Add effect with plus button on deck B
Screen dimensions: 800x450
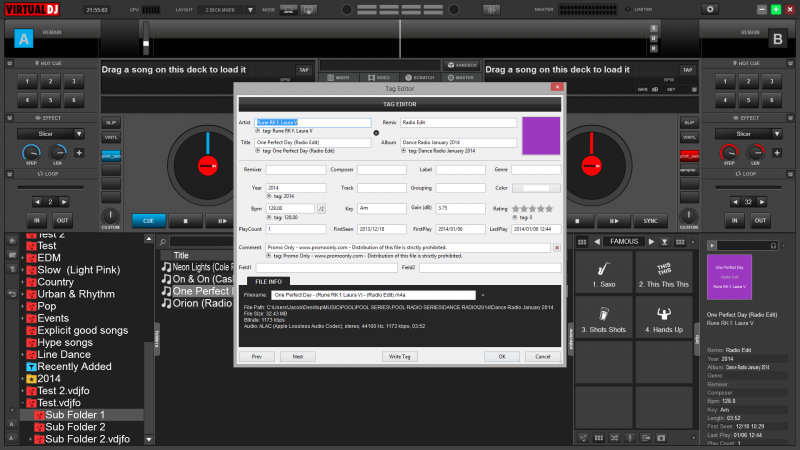tap(777, 153)
